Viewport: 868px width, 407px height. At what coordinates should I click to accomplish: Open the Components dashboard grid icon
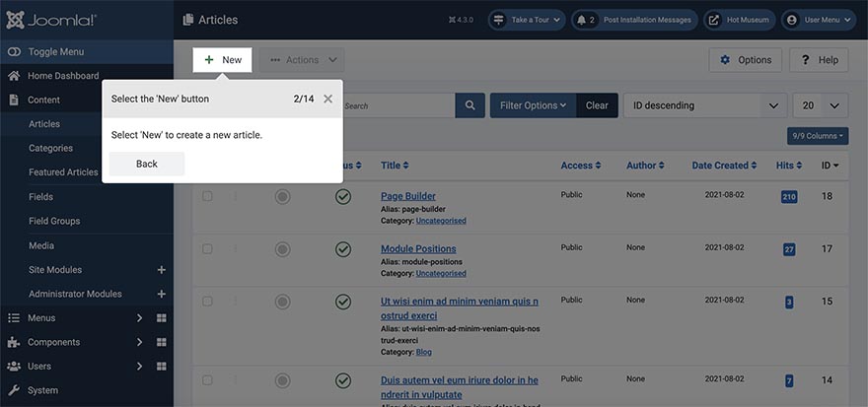coord(162,342)
